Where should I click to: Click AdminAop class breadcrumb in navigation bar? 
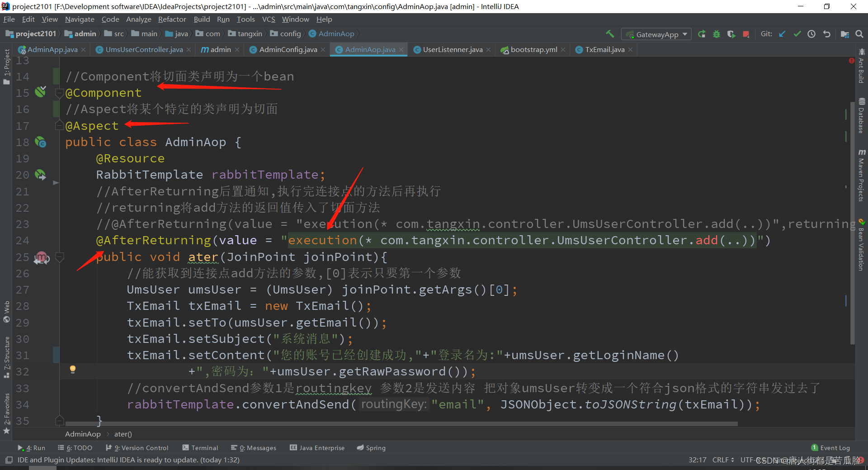[332, 34]
